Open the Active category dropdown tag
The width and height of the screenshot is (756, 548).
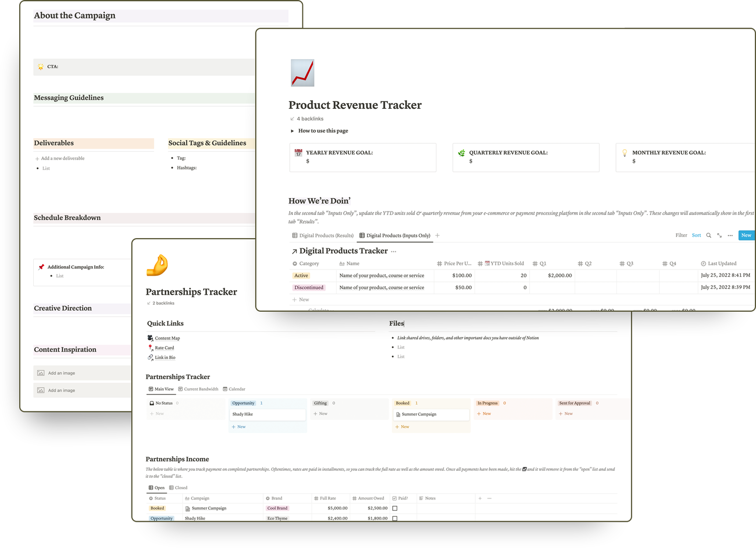pos(301,276)
